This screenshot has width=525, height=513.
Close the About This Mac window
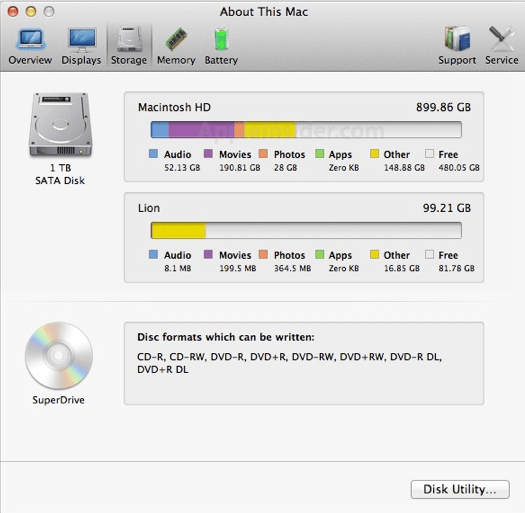click(x=13, y=11)
